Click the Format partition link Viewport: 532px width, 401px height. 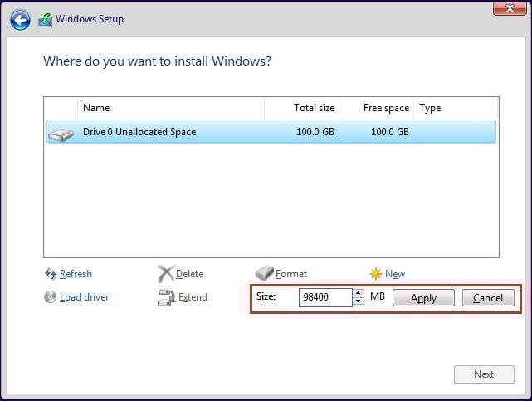tap(291, 274)
